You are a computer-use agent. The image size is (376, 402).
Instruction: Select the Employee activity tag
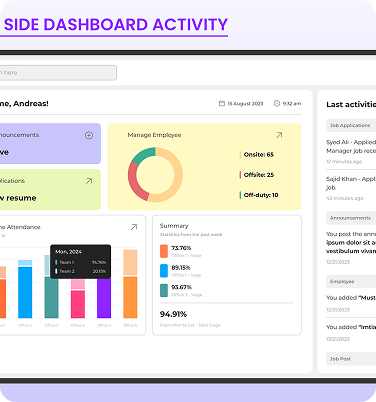351,282
